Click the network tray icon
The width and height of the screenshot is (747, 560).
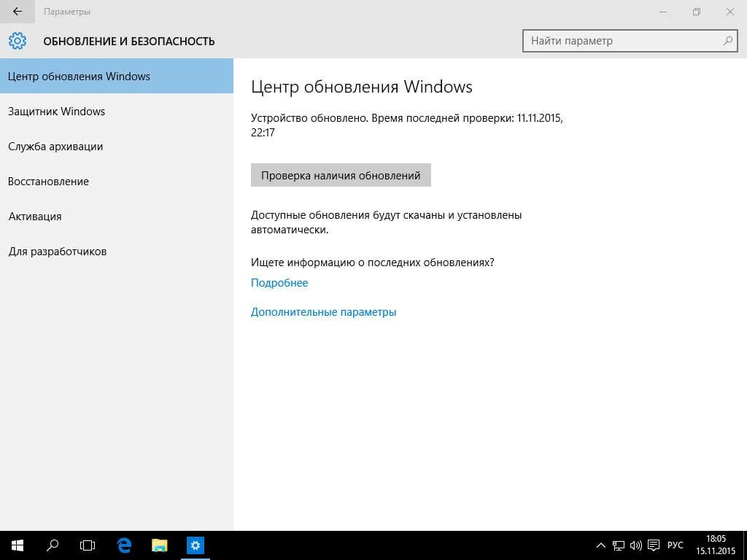(x=619, y=545)
